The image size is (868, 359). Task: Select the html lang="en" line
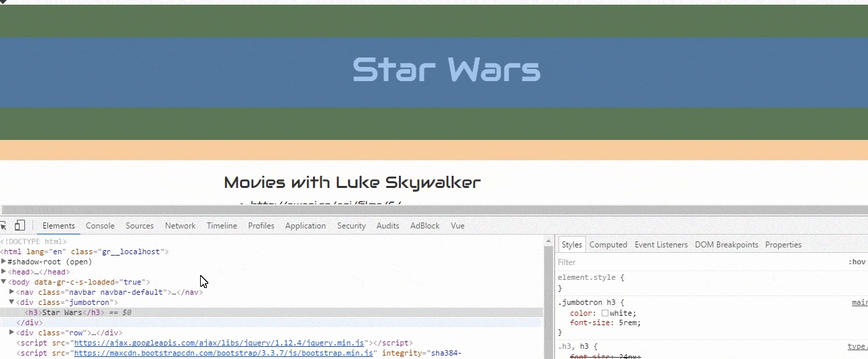pos(85,252)
